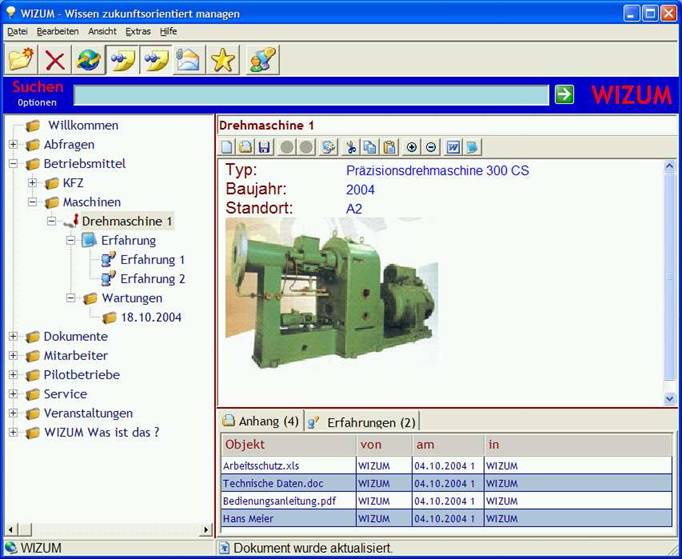Click the plus circle zoom-in icon
Image resolution: width=682 pixels, height=559 pixels.
411,147
